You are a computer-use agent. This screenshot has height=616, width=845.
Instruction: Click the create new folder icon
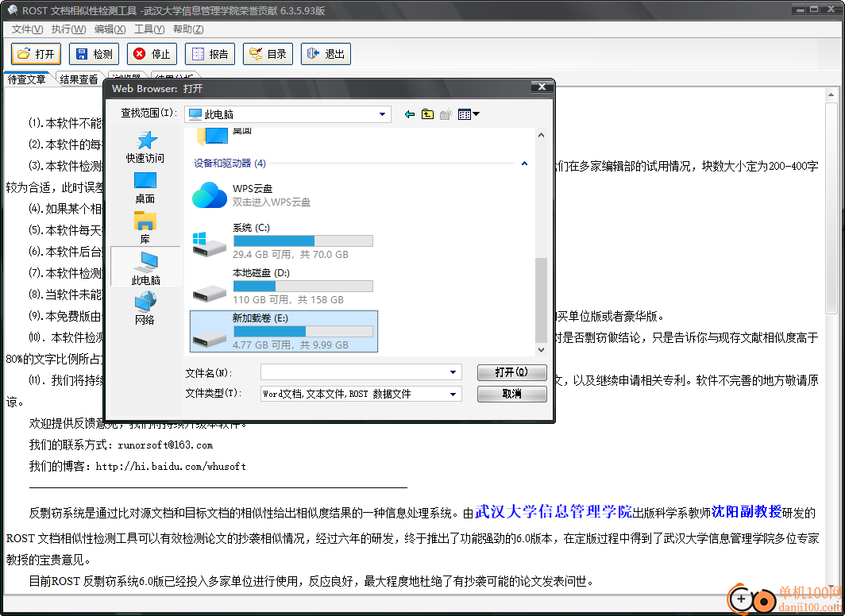point(446,114)
